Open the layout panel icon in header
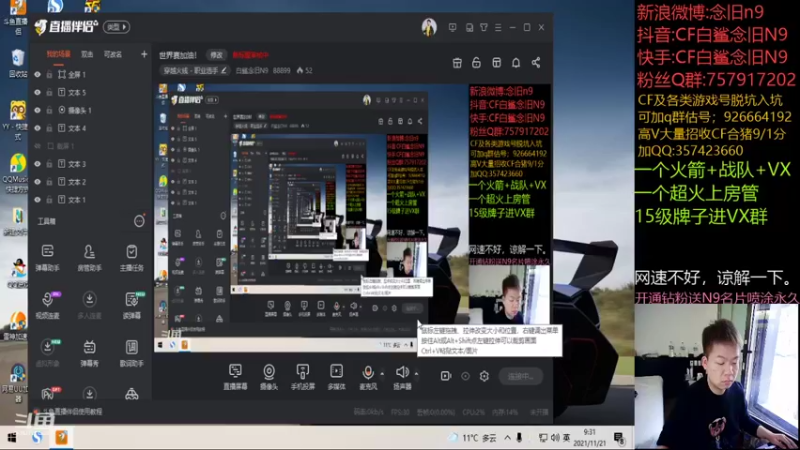This screenshot has width=800, height=450. coord(496,62)
